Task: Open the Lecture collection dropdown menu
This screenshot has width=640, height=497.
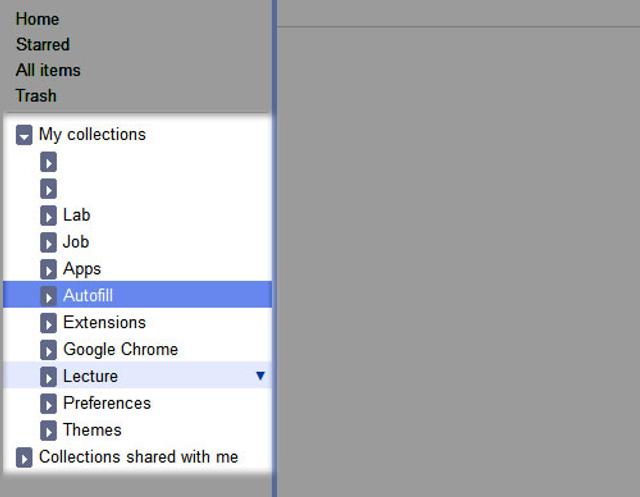Action: pyautogui.click(x=260, y=376)
